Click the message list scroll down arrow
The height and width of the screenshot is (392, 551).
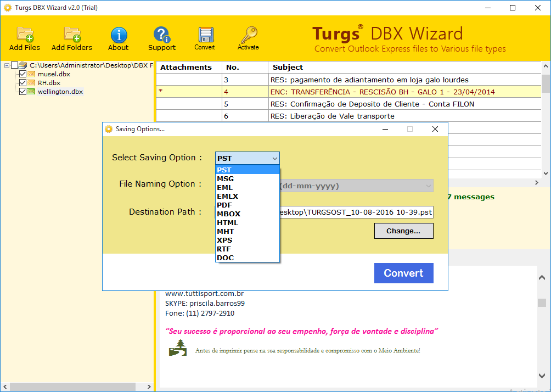[x=546, y=173]
